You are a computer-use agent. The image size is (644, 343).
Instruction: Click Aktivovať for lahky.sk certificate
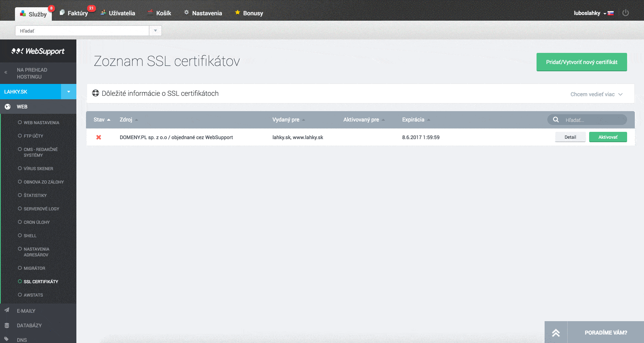point(608,137)
